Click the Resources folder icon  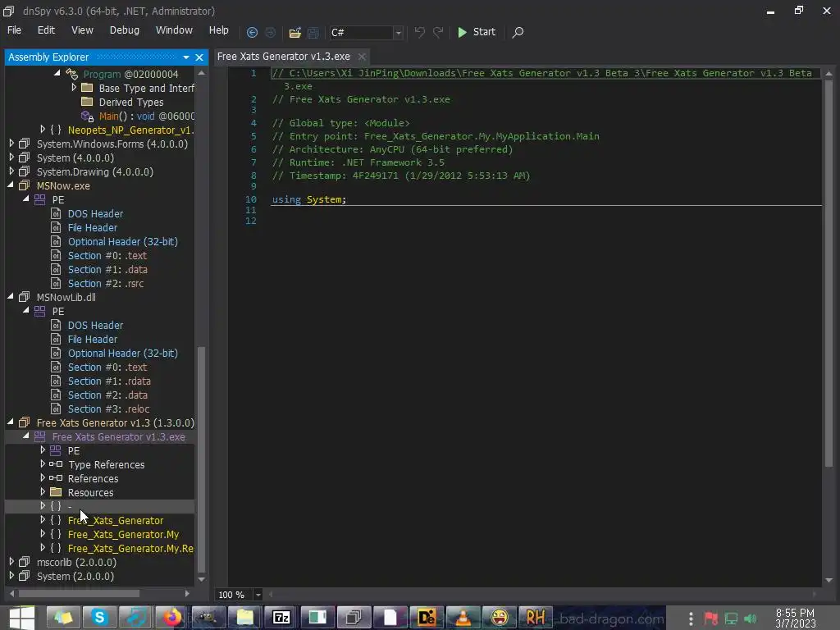click(x=56, y=492)
